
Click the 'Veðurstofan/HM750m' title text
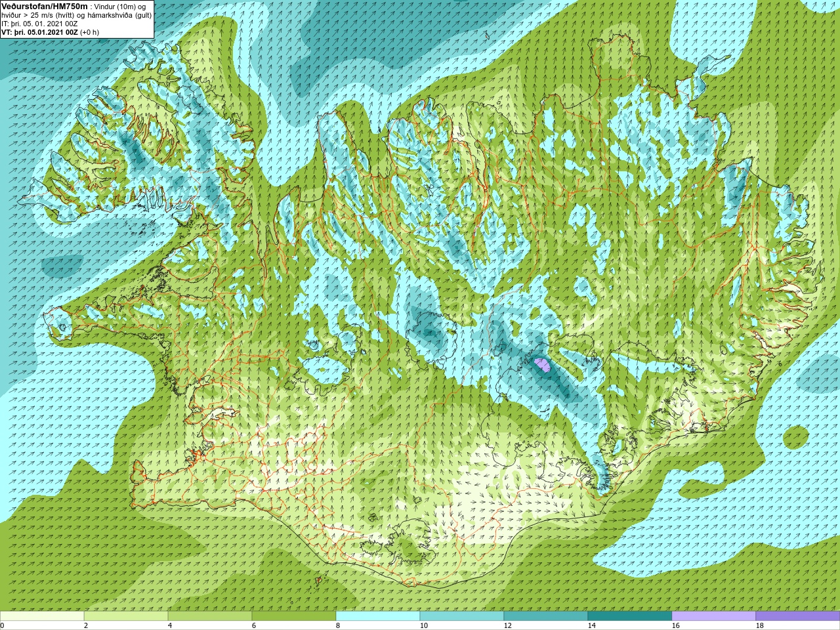(45, 6)
